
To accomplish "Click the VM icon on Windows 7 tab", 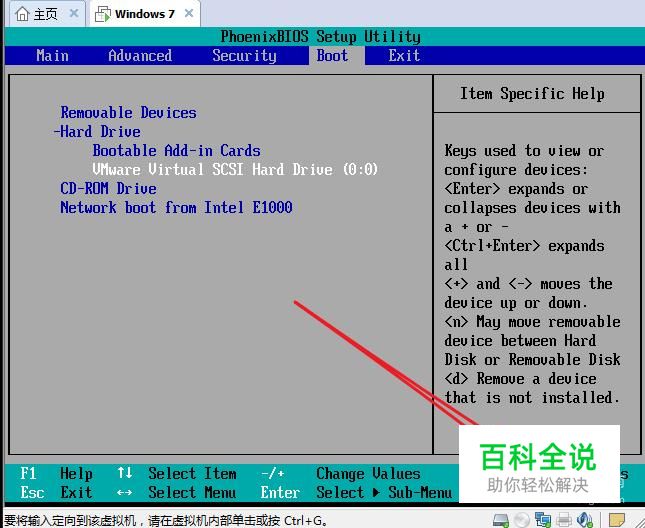I will pyautogui.click(x=103, y=14).
